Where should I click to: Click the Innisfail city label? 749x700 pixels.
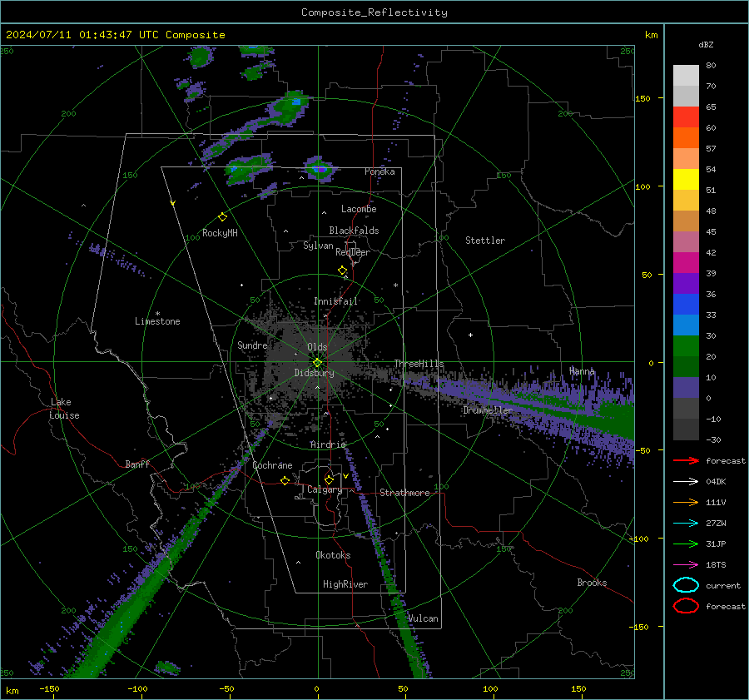pyautogui.click(x=336, y=301)
